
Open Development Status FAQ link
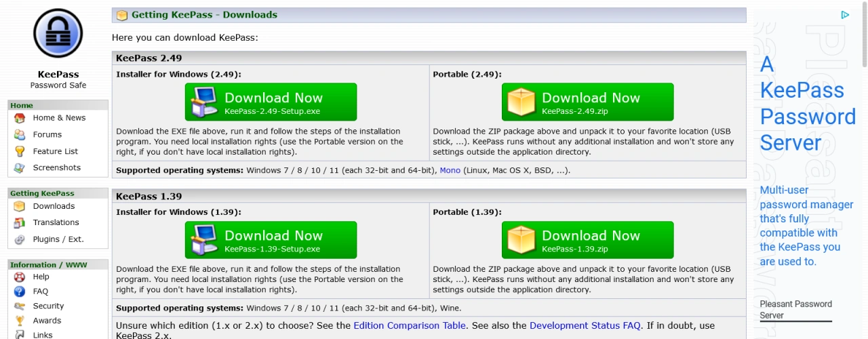point(585,325)
